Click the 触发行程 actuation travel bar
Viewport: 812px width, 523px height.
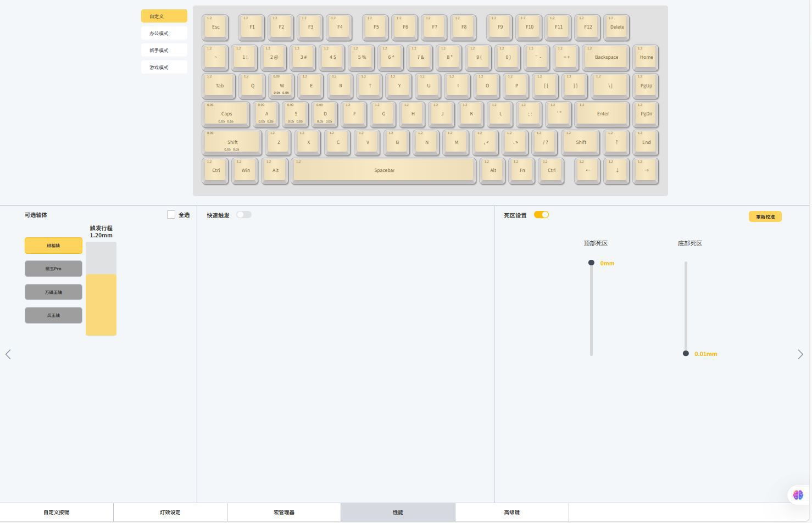click(101, 288)
